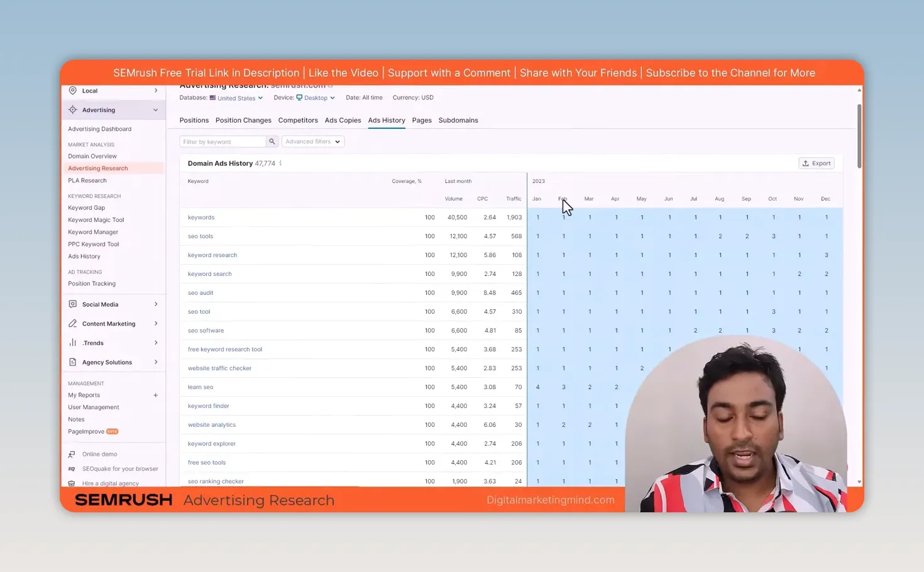The image size is (924, 572).
Task: Expand the Agency Solutions chevron
Action: pos(156,362)
